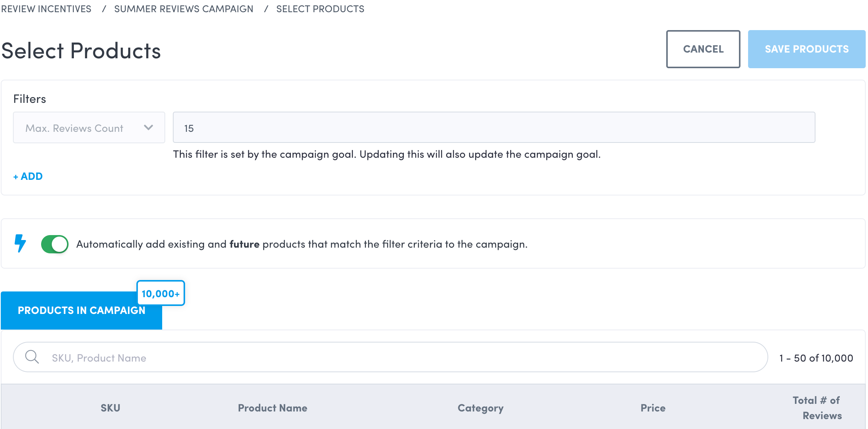This screenshot has height=429, width=868.
Task: Open Summer Reviews Campaign breadcrumb link
Action: (183, 9)
